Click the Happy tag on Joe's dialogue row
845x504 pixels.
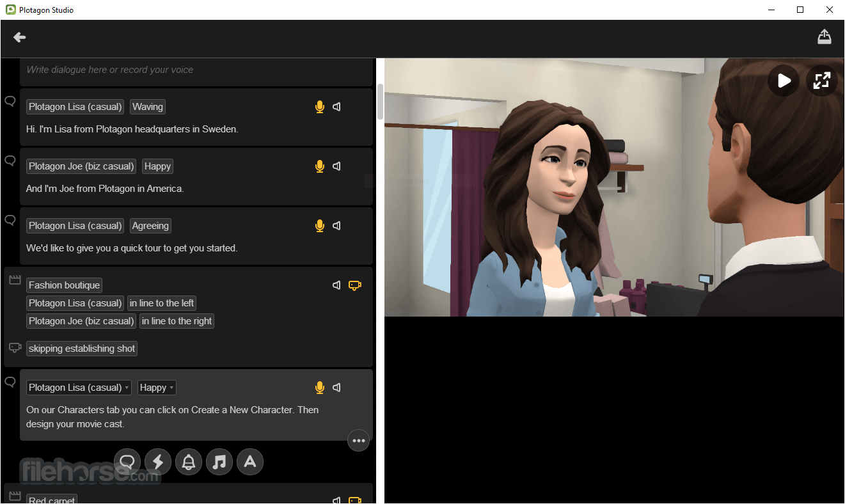point(157,166)
